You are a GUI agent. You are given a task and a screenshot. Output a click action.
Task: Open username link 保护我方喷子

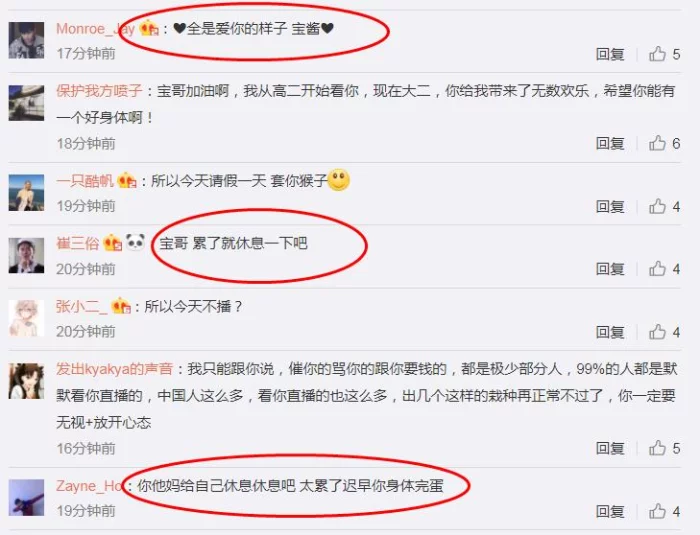click(x=99, y=91)
